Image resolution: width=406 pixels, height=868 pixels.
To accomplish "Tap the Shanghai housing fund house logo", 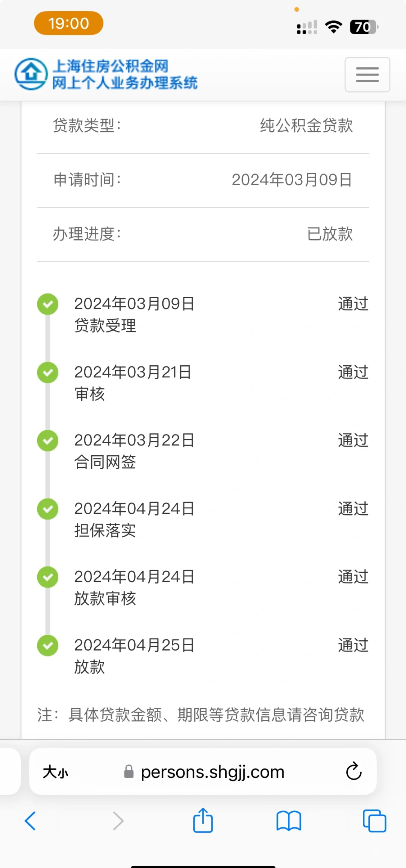I will [31, 74].
